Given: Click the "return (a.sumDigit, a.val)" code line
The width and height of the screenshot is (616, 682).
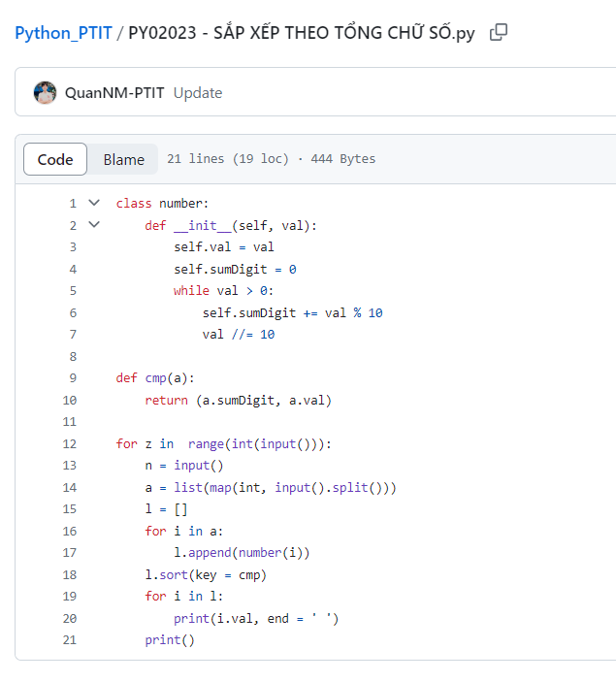Looking at the screenshot, I should coord(238,400).
